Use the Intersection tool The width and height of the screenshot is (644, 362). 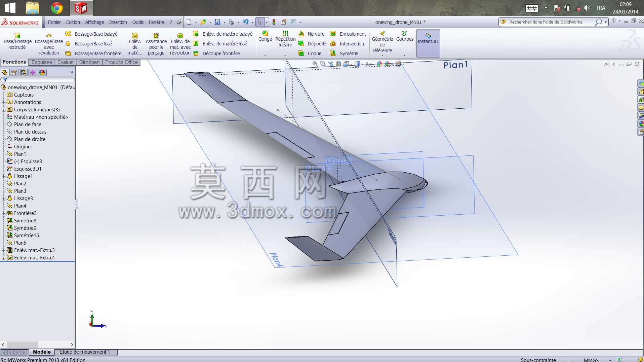coord(347,44)
